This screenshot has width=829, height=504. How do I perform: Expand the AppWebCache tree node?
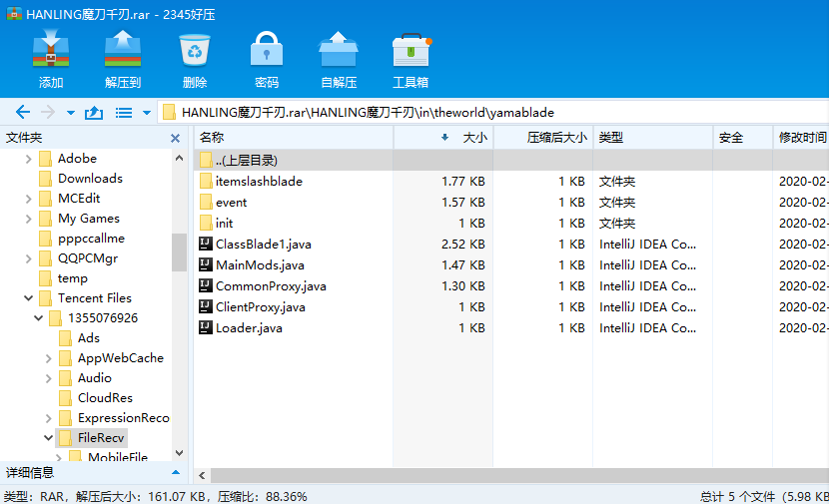[49, 358]
